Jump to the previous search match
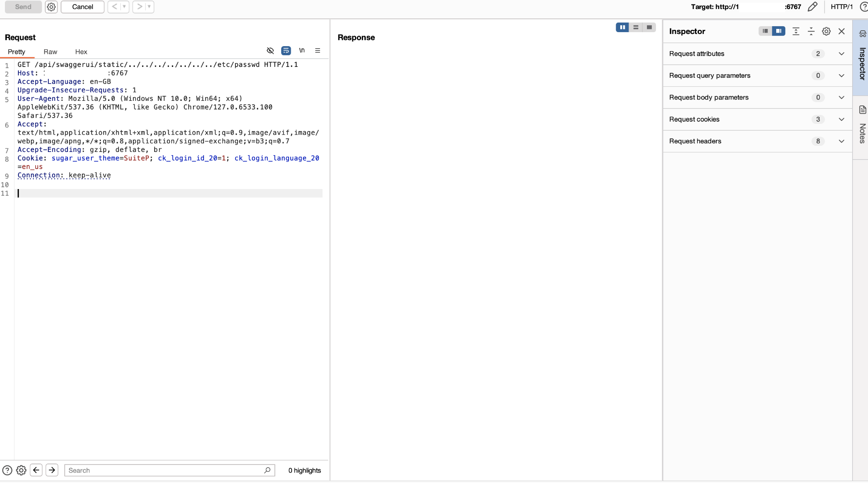868x483 pixels. pyautogui.click(x=36, y=470)
